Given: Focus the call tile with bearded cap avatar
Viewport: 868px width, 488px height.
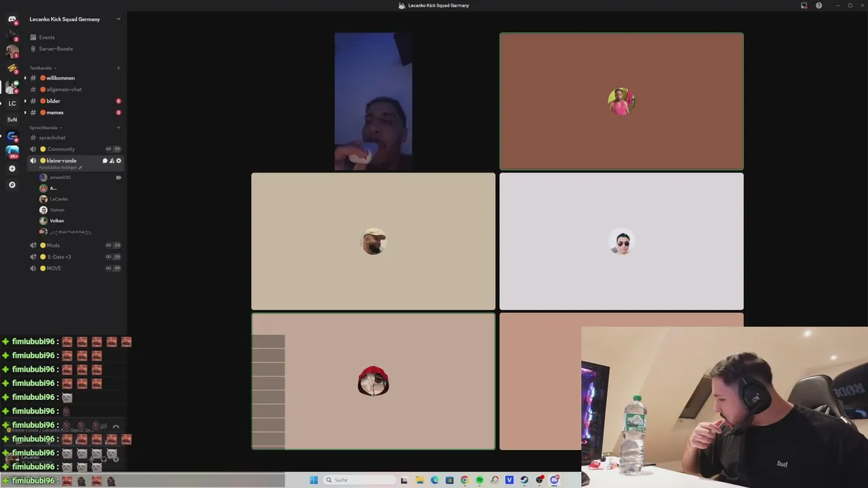Looking at the screenshot, I should (x=373, y=241).
